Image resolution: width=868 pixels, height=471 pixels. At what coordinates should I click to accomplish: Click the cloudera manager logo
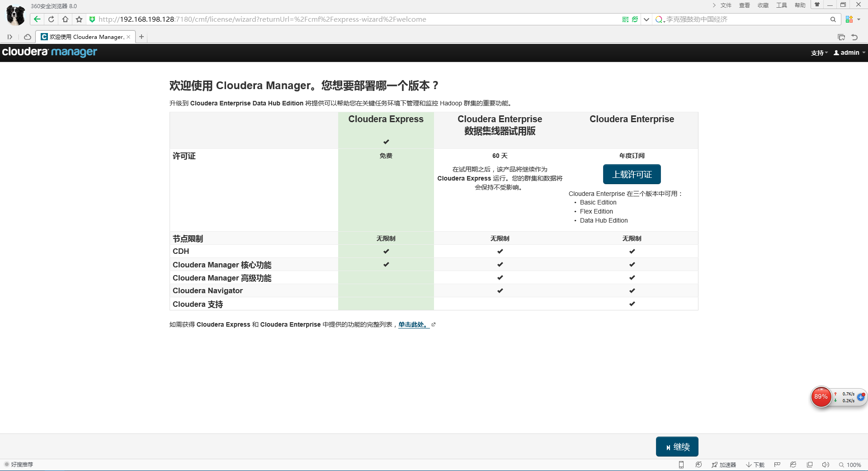coord(50,52)
